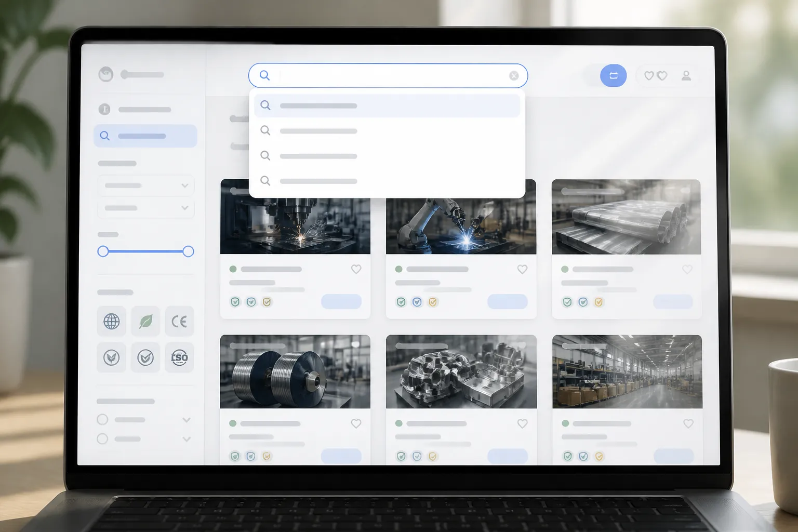Favorite the CNC machining card with heart

[356, 269]
